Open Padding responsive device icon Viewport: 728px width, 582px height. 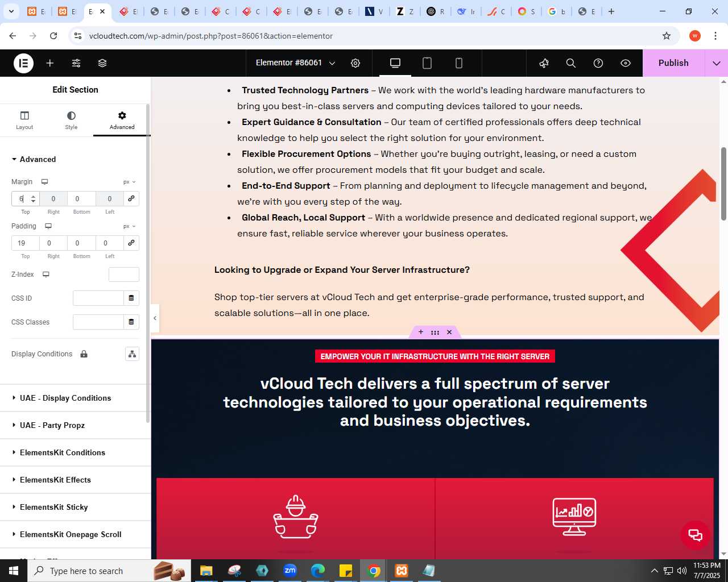(x=48, y=226)
